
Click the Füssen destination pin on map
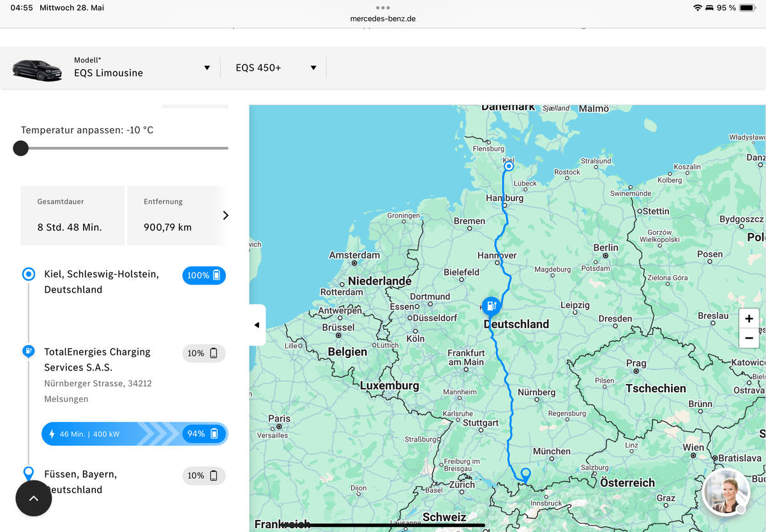[x=525, y=475]
